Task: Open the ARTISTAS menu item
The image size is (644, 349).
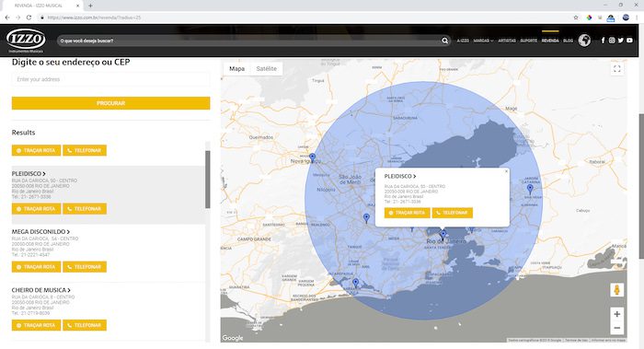Action: pyautogui.click(x=507, y=41)
